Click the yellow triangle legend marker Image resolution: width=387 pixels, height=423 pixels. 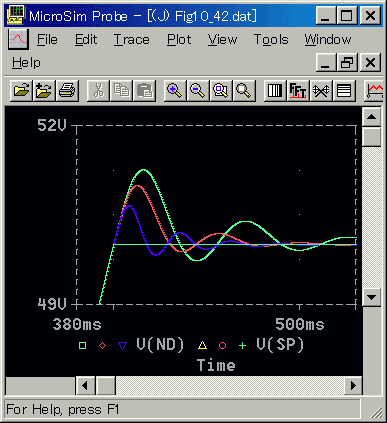coord(202,345)
